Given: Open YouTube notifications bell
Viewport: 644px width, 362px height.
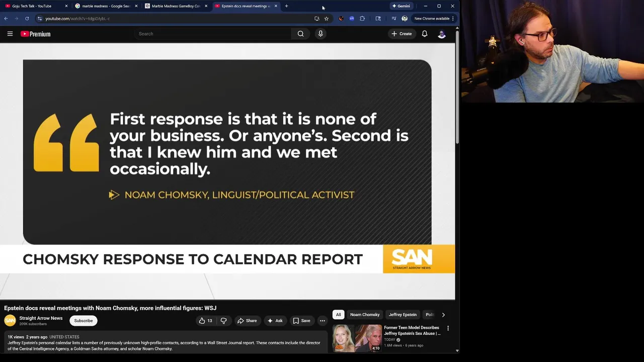Looking at the screenshot, I should tap(425, 34).
